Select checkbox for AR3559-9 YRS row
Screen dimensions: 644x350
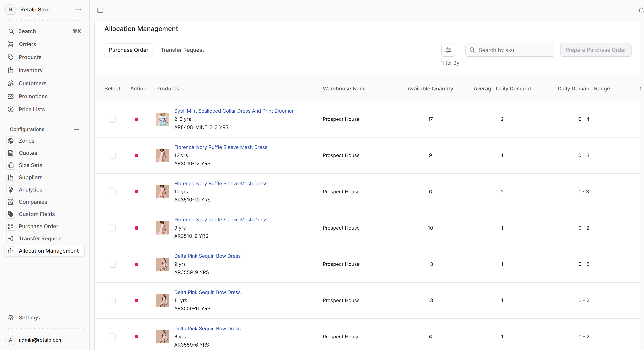(112, 264)
